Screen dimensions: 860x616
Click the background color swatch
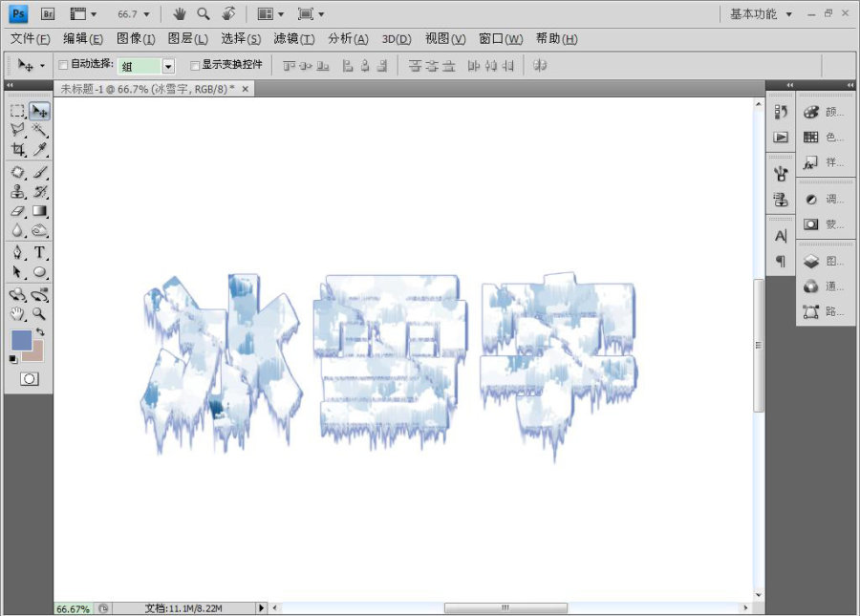tap(36, 353)
